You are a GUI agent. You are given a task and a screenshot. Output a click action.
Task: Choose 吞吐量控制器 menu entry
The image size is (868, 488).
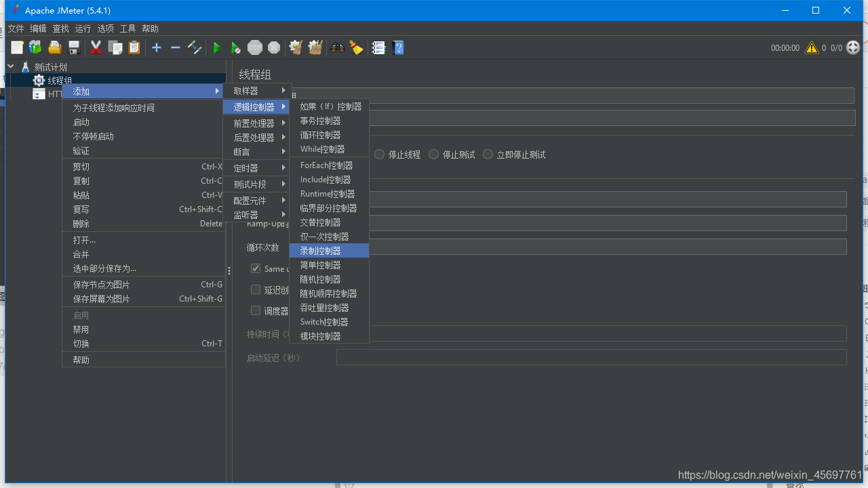pos(329,308)
